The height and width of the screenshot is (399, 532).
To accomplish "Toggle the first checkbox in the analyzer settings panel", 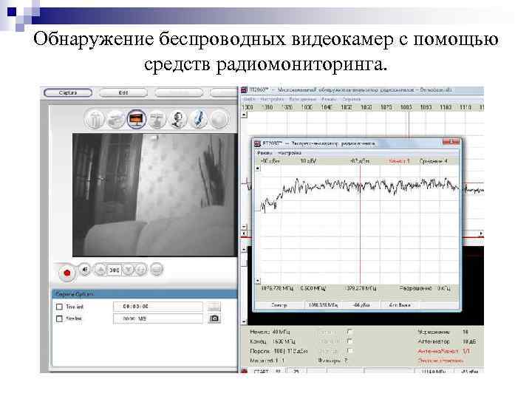I will [349, 332].
